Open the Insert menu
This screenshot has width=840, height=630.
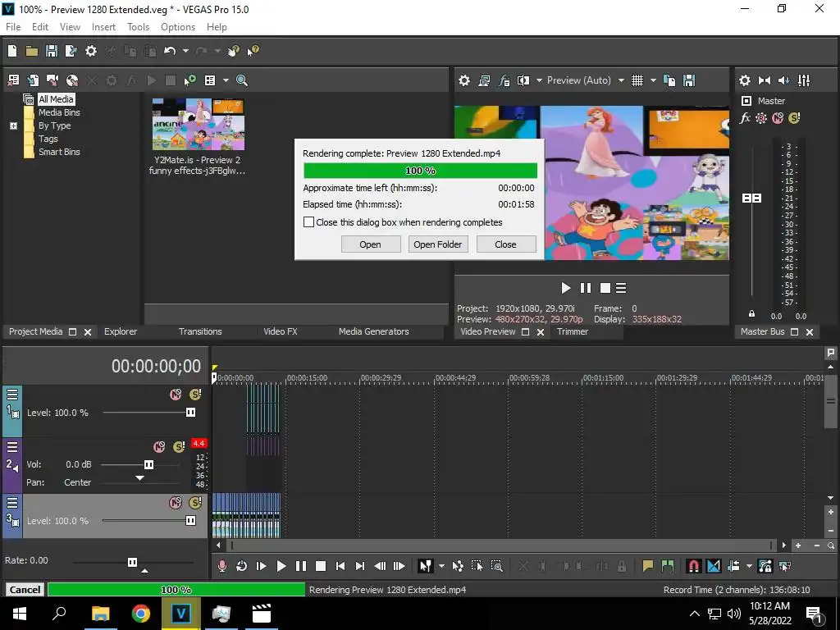click(103, 27)
